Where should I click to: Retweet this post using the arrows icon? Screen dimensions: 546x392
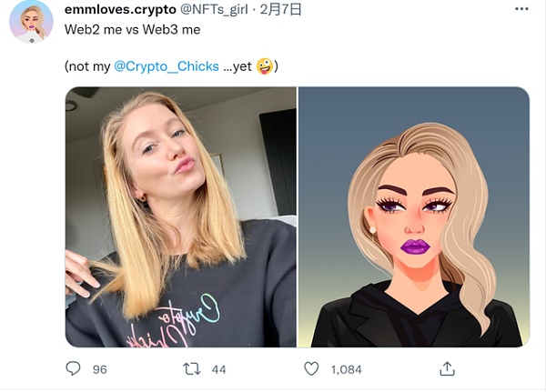[192, 368]
